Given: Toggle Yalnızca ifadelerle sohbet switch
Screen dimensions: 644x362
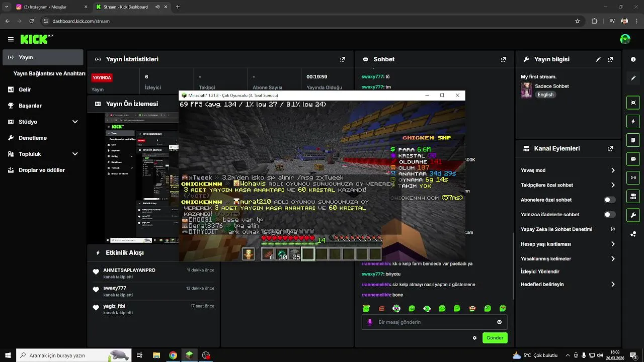Looking at the screenshot, I should [609, 215].
